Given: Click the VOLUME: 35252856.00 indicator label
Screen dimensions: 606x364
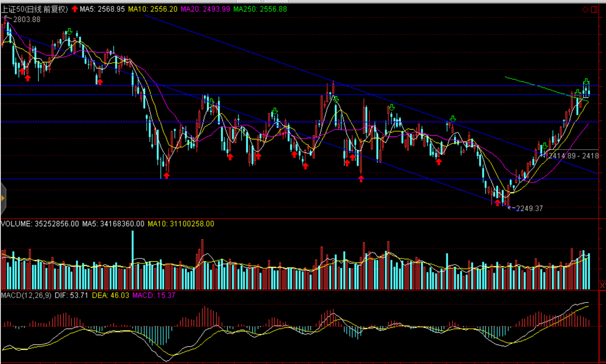Looking at the screenshot, I should click(40, 224).
